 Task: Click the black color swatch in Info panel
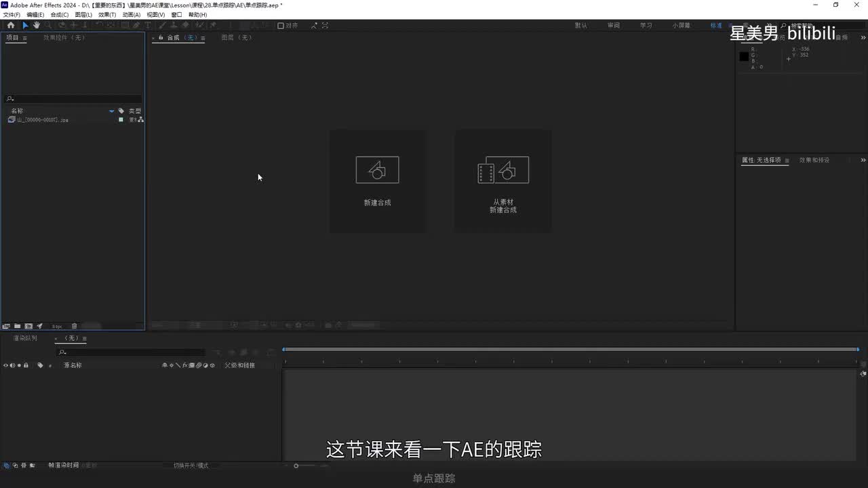coord(744,56)
